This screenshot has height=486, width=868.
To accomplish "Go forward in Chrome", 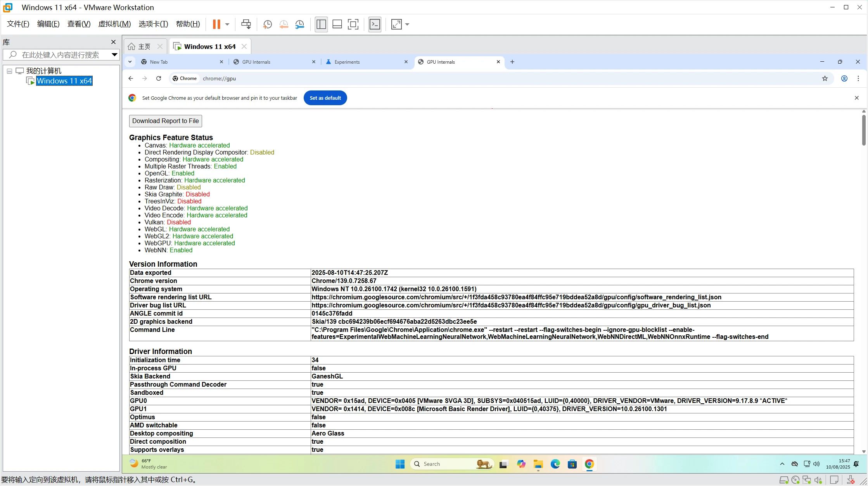I will 145,78.
